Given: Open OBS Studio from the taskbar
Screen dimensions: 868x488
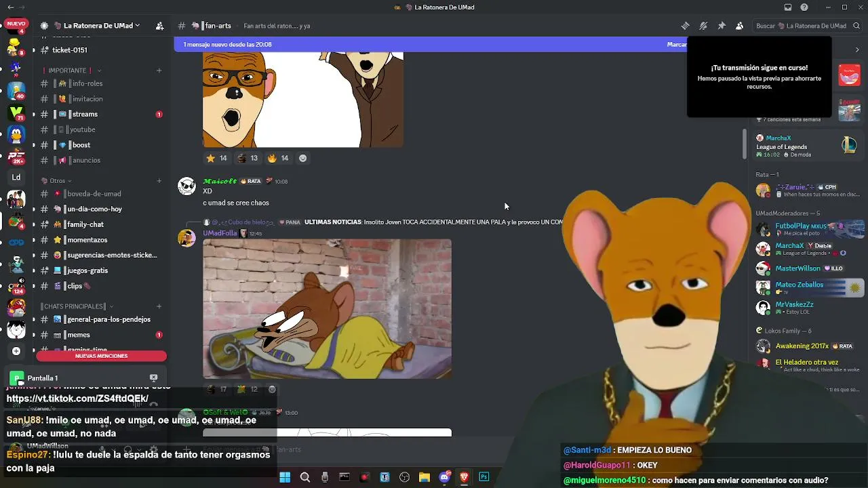Looking at the screenshot, I should coord(405,477).
